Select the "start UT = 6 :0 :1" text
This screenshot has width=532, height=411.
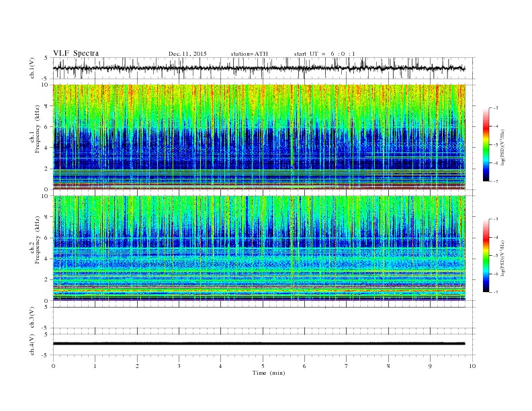pos(324,54)
